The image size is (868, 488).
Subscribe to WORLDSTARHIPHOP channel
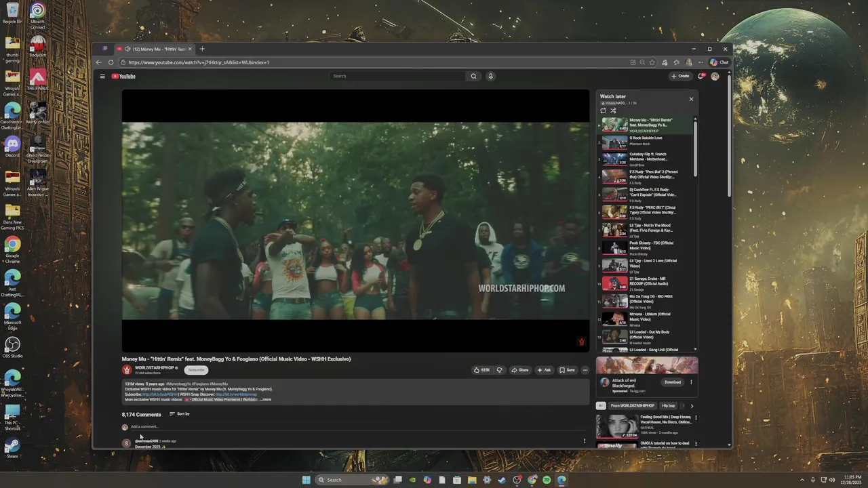click(196, 370)
